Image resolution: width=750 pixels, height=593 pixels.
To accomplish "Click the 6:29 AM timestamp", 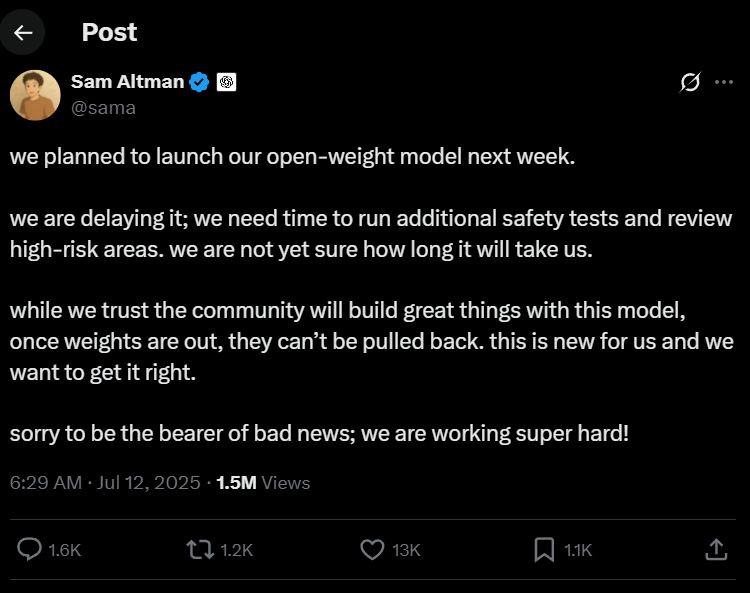I will pyautogui.click(x=46, y=483).
